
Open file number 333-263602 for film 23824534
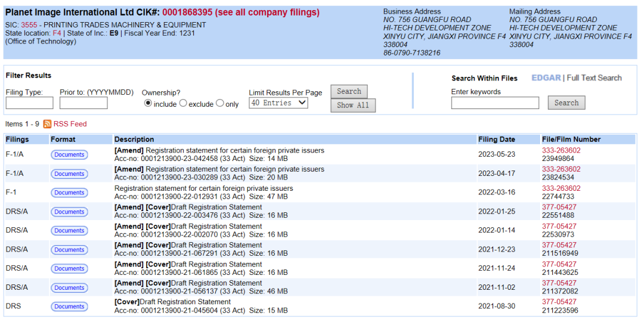[x=561, y=169]
